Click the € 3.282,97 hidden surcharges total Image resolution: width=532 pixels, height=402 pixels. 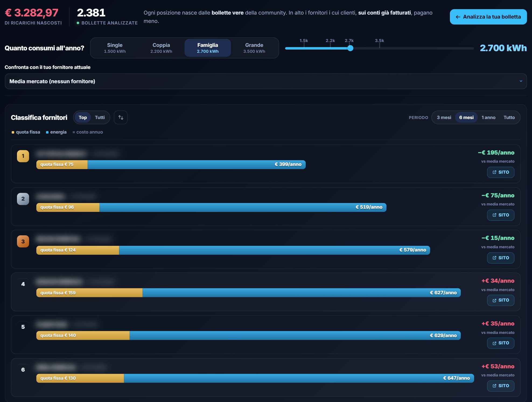[x=31, y=13]
